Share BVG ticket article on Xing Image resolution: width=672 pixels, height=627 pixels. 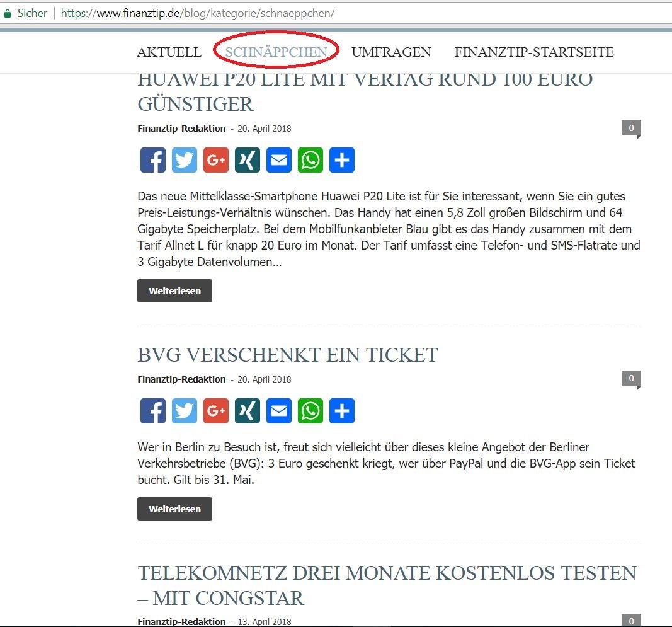(248, 411)
